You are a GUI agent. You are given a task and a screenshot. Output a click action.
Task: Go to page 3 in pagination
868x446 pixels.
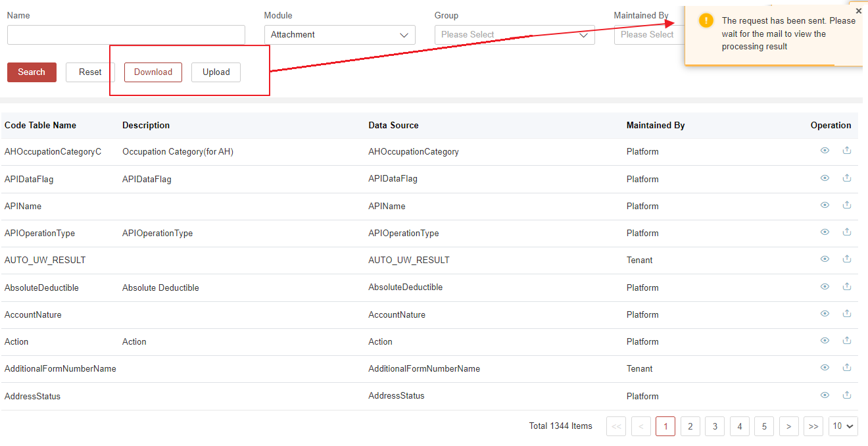coord(715,426)
